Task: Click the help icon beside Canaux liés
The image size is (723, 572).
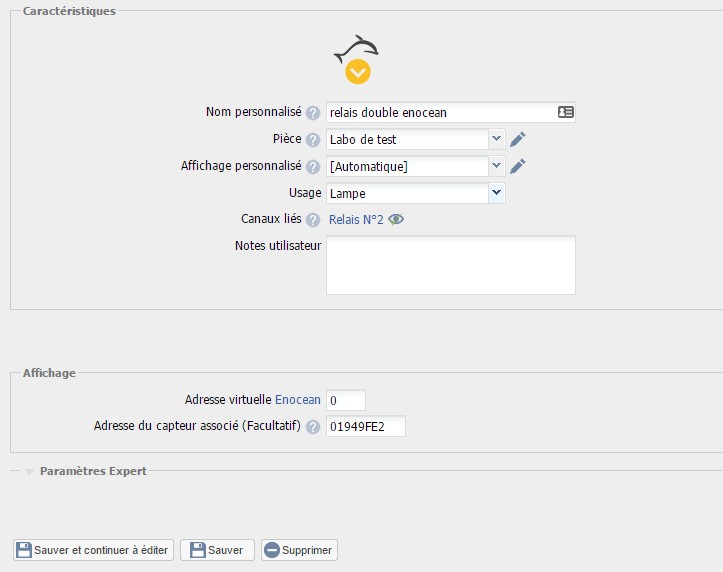Action: pos(313,220)
